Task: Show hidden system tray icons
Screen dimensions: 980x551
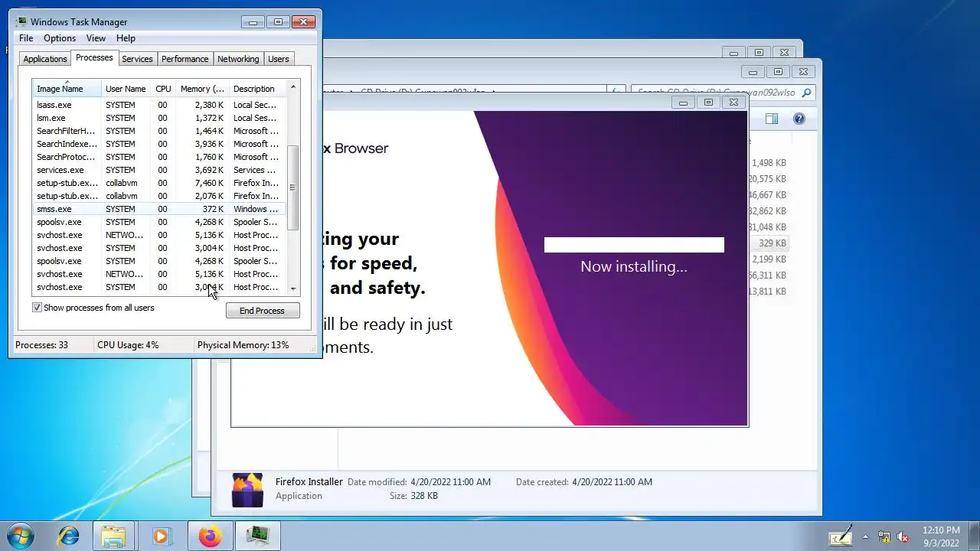Action: click(866, 537)
